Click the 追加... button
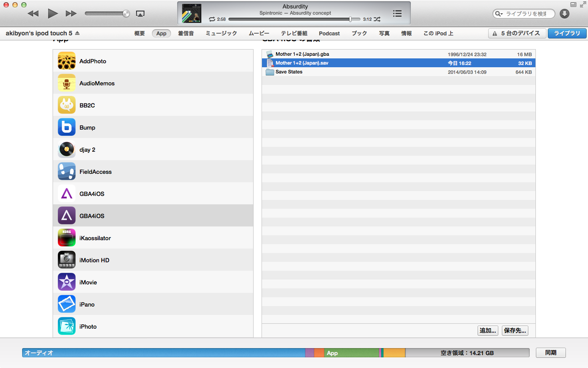Viewport: 588px width, 368px height. [488, 330]
